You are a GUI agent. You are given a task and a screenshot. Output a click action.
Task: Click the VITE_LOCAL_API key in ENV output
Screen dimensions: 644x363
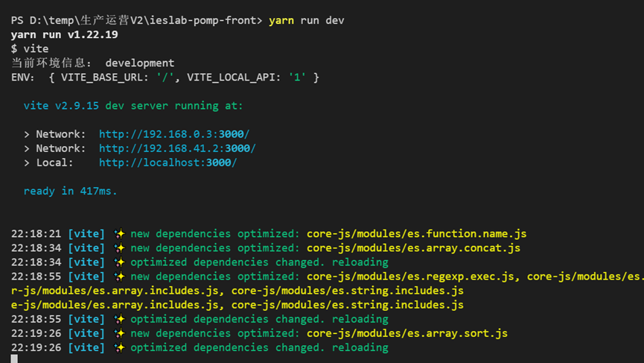[x=234, y=78]
